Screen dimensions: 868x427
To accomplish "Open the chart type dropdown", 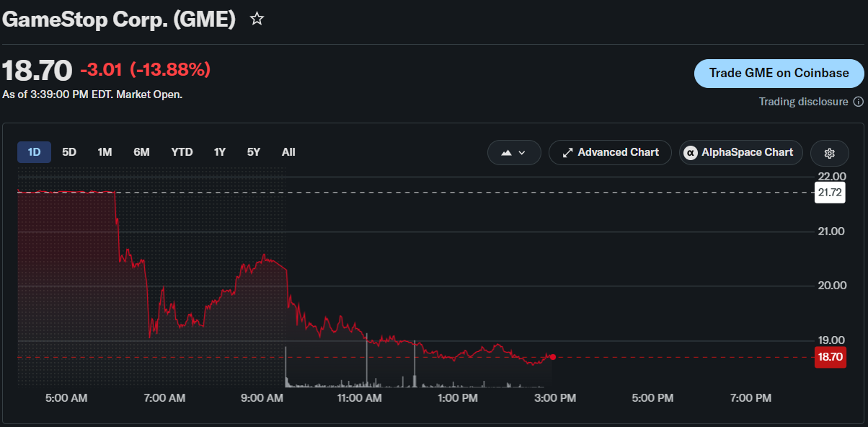I will pyautogui.click(x=514, y=153).
